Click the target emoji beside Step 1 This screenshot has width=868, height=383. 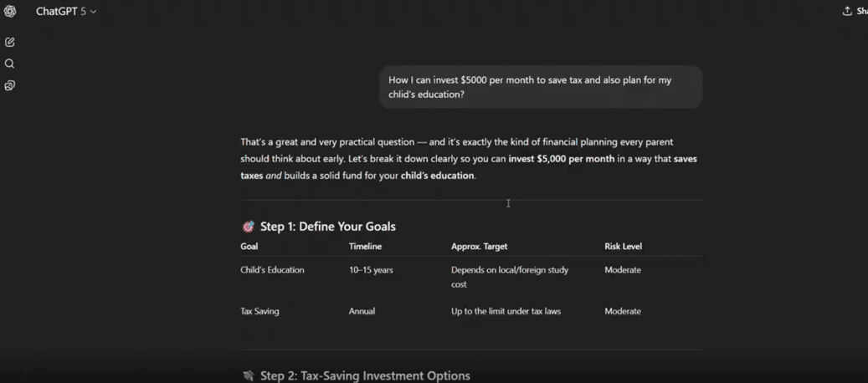tap(248, 227)
